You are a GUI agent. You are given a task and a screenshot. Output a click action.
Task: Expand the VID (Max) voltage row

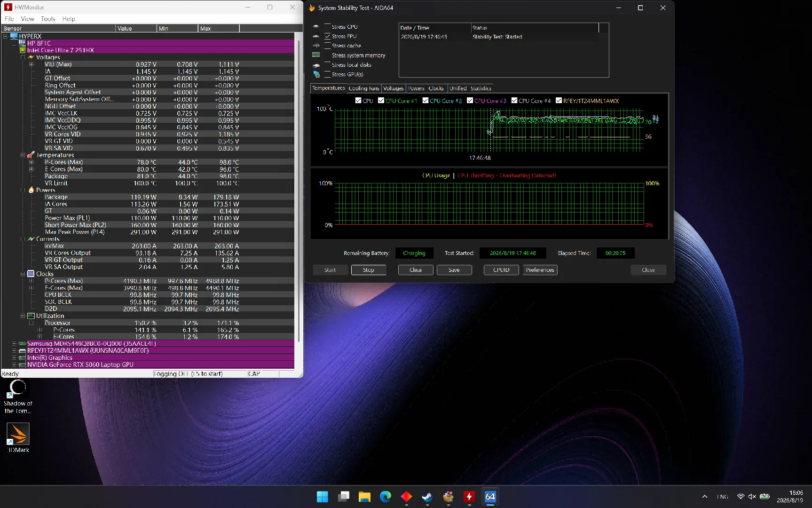click(32, 64)
